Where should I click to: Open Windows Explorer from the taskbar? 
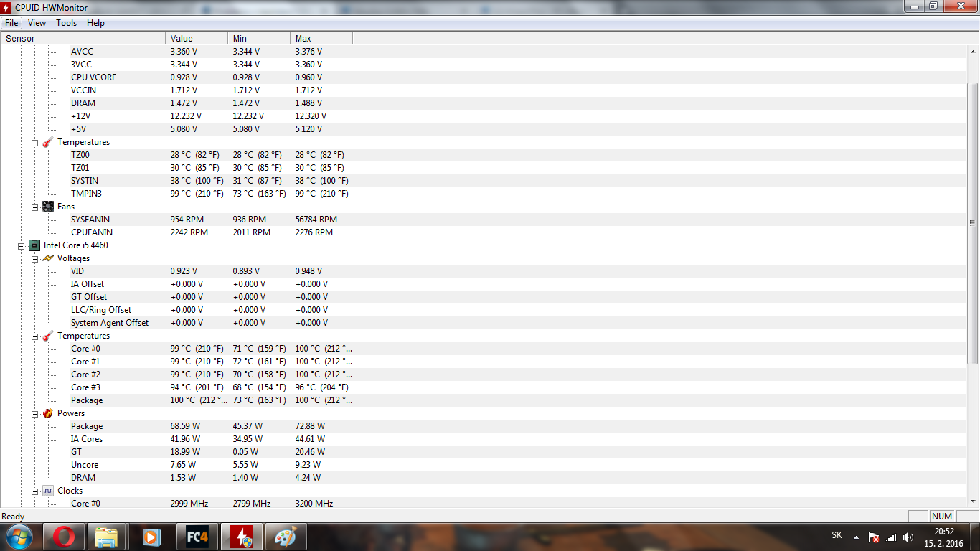(x=107, y=537)
